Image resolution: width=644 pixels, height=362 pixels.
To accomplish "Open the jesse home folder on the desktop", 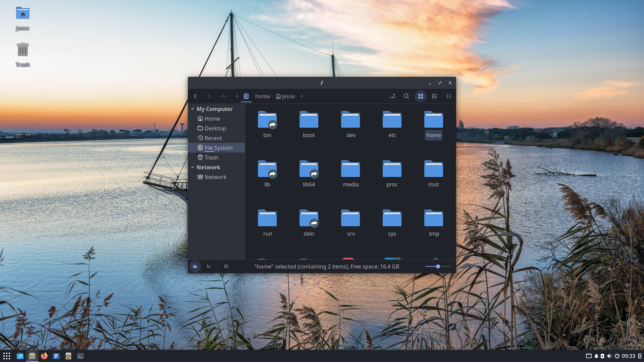I will tap(22, 18).
